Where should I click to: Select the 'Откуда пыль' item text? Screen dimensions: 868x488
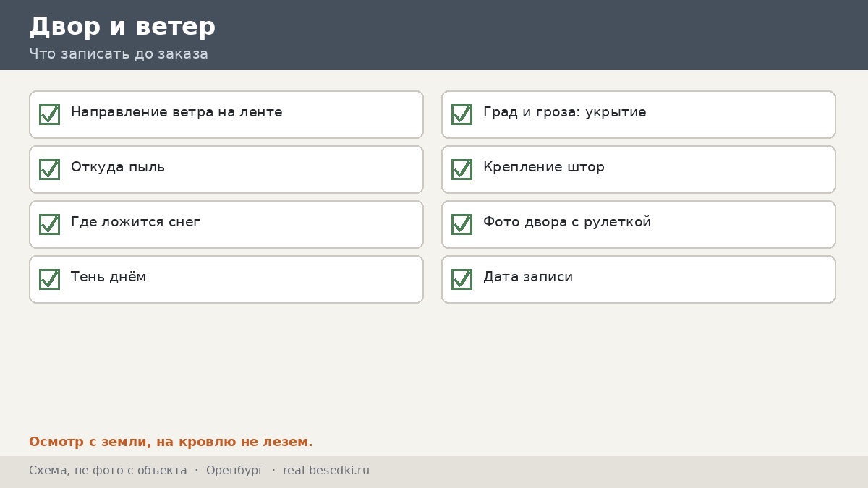click(118, 167)
